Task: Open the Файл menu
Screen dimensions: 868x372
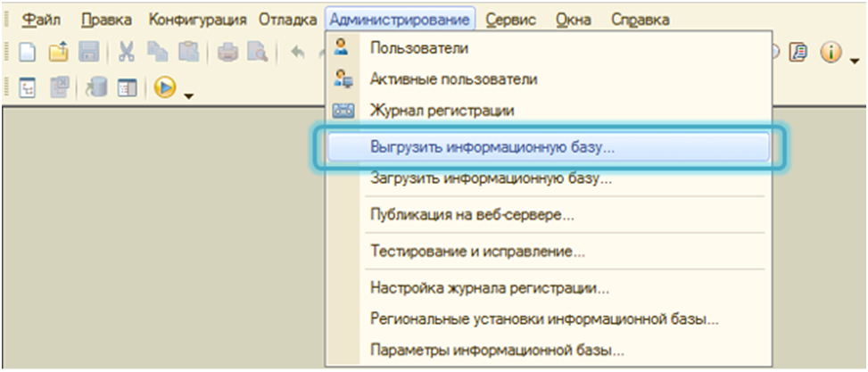Action: tap(41, 20)
